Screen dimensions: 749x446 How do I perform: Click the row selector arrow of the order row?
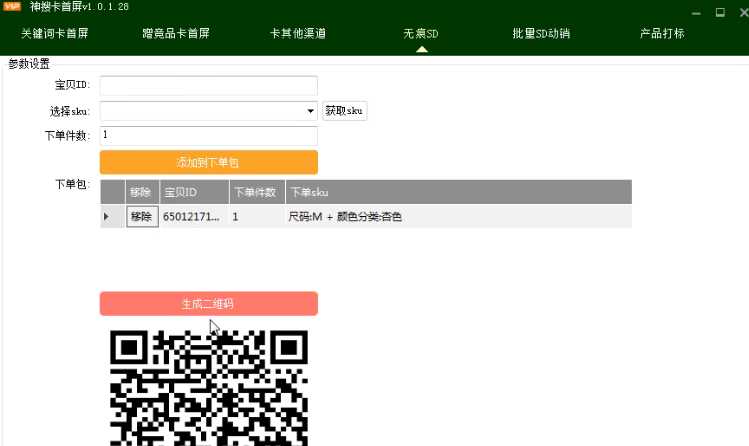tap(107, 217)
